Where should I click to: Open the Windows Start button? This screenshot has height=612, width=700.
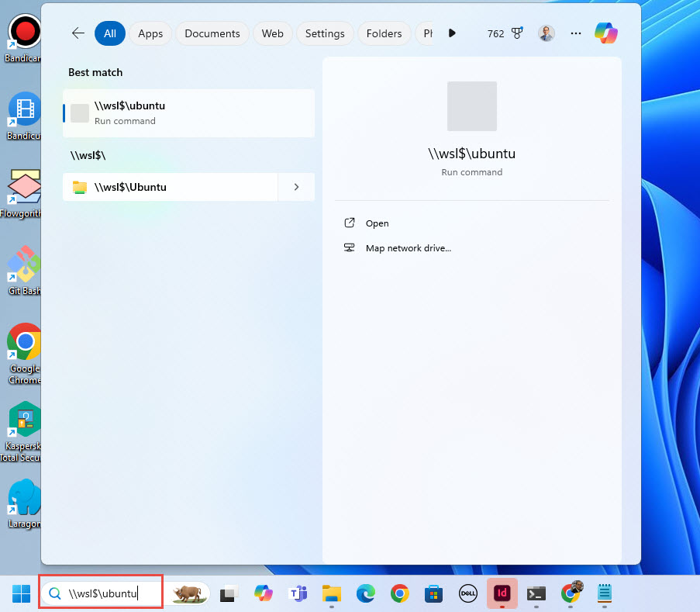[21, 593]
